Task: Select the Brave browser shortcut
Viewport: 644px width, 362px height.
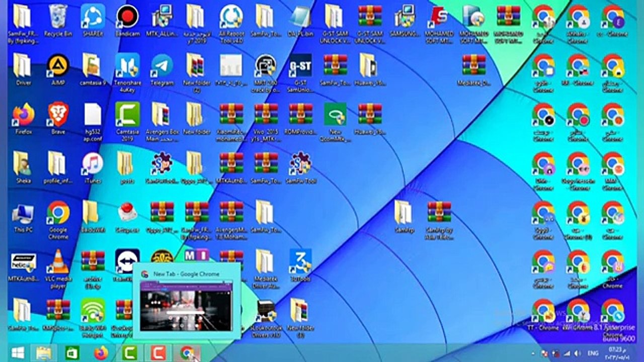Action: (58, 119)
